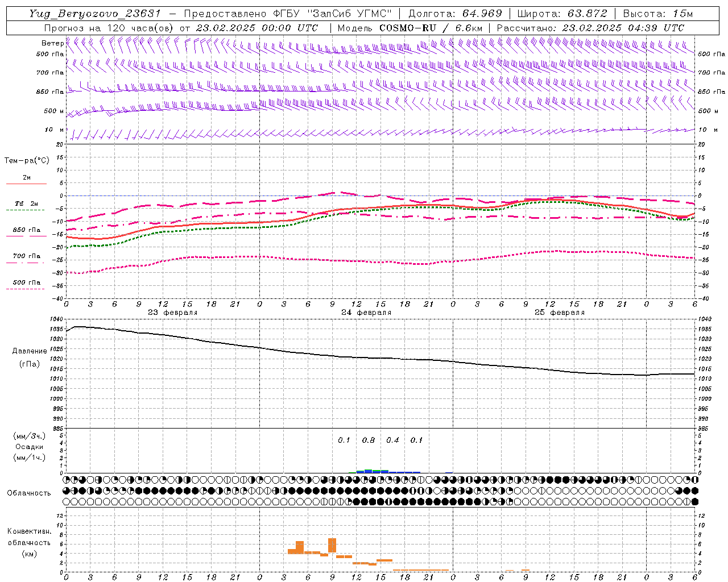Click the forecast header Прогноз на 120 часа(ов)
The image size is (728, 582).
[110, 28]
